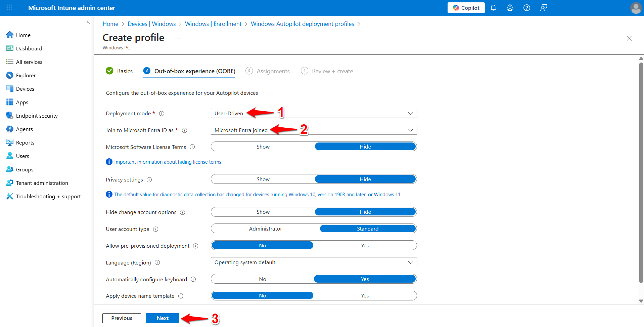Image resolution: width=644 pixels, height=327 pixels.
Task: Show info for Deployment mode
Action: click(x=162, y=114)
